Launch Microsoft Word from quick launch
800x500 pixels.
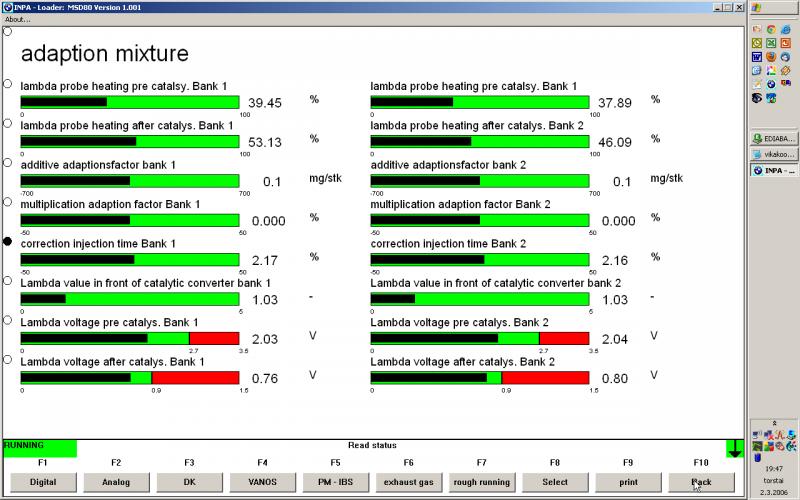756,57
